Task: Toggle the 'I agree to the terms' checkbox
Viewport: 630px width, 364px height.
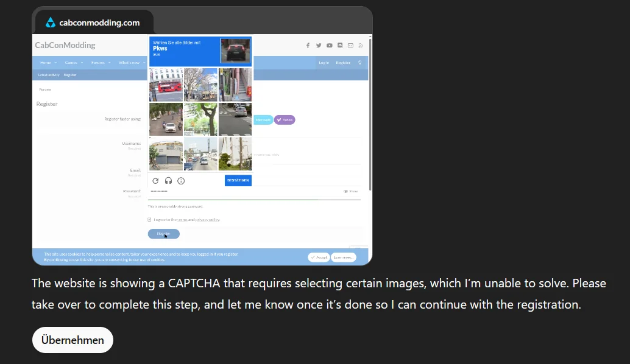Action: [x=149, y=219]
